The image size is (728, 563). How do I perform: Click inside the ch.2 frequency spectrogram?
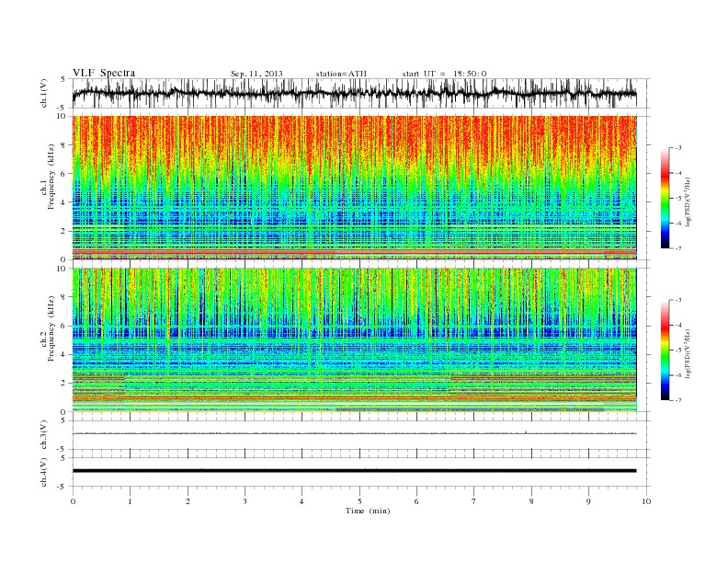pyautogui.click(x=354, y=339)
